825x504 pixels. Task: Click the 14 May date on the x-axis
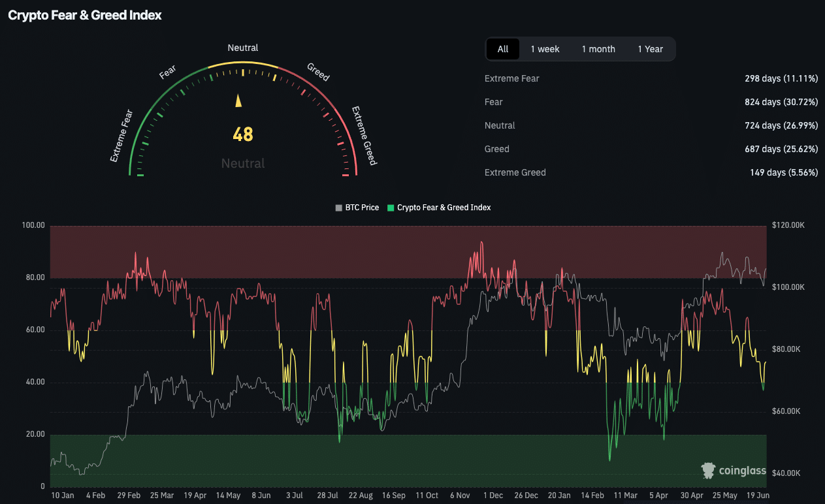click(x=228, y=496)
